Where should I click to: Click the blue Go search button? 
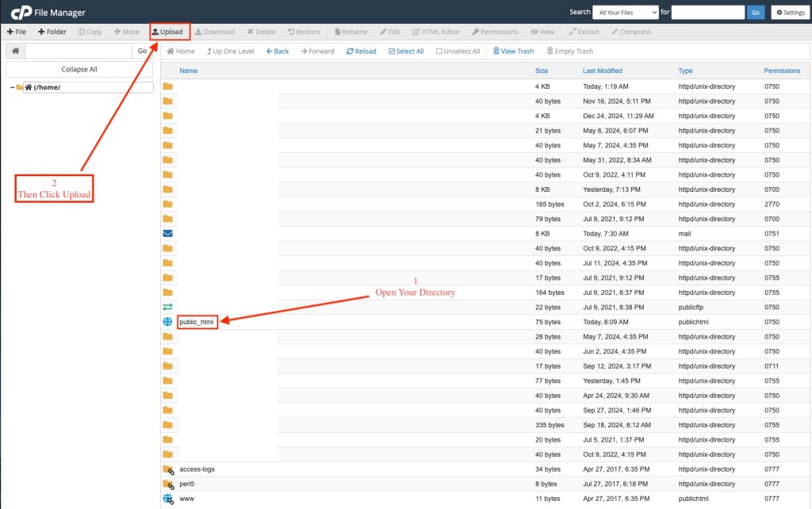tap(756, 13)
